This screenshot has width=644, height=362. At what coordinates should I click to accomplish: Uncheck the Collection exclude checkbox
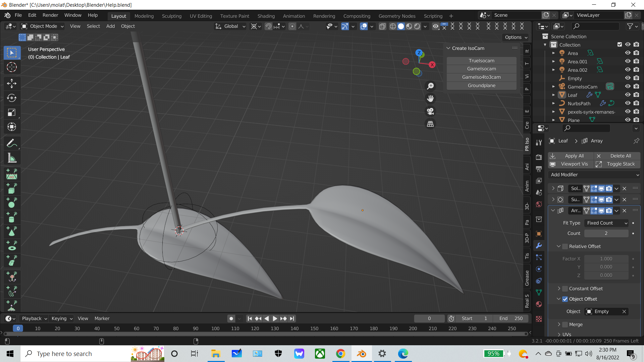(620, 45)
